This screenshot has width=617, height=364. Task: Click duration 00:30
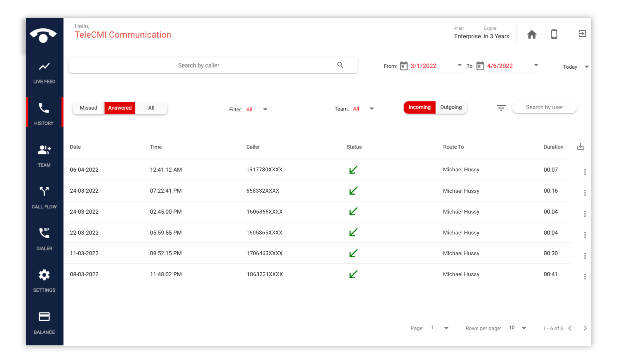click(x=551, y=253)
